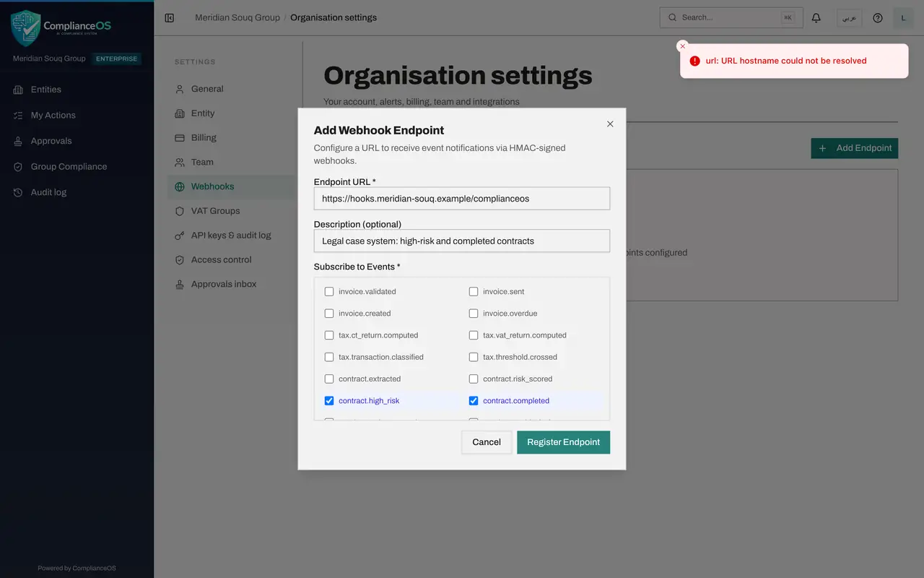924x578 pixels.
Task: Close the Add Webhook Endpoint dialog
Action: (x=610, y=124)
